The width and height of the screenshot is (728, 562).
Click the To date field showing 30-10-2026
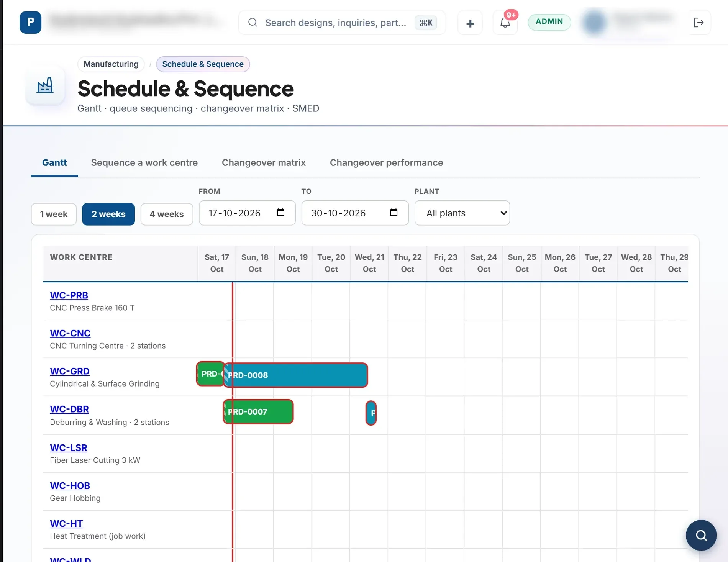pyautogui.click(x=355, y=213)
